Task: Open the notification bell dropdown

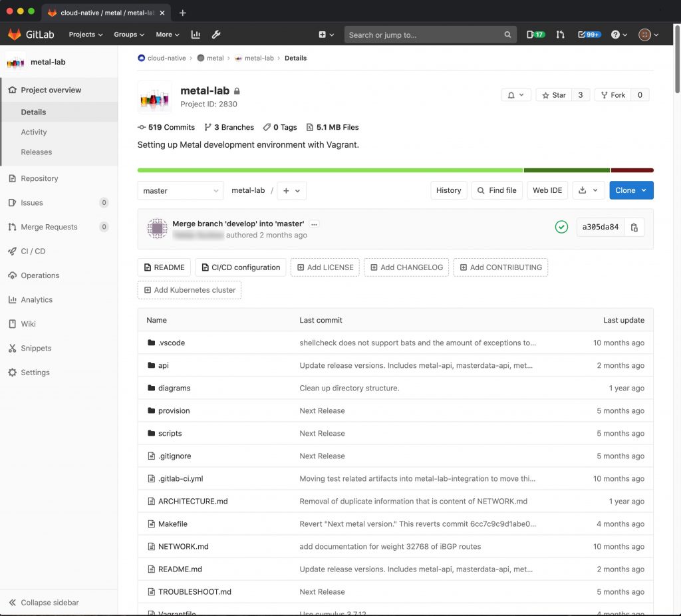Action: (x=515, y=94)
